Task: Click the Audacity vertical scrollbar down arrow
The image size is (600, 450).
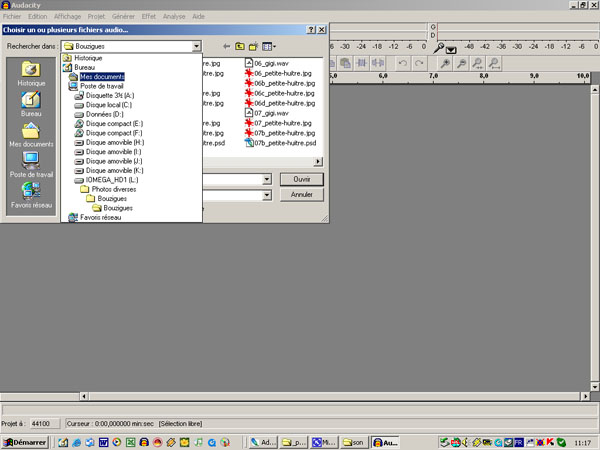Action: coord(595,386)
